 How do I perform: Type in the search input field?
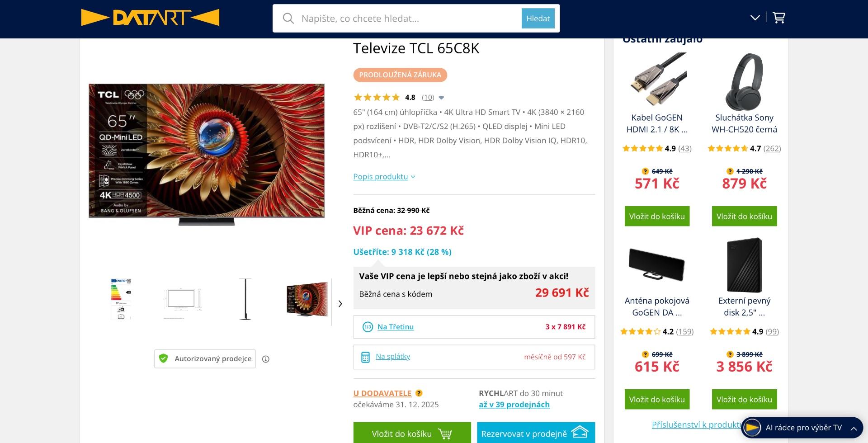point(407,19)
